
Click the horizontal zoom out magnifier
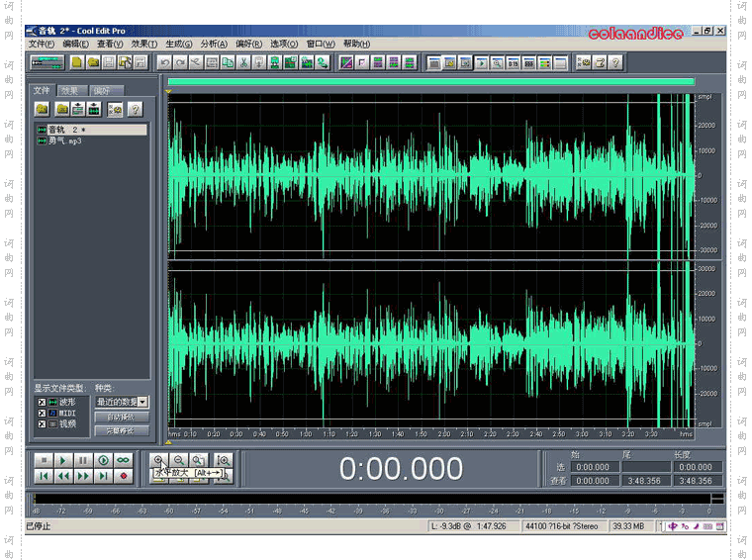point(179,460)
